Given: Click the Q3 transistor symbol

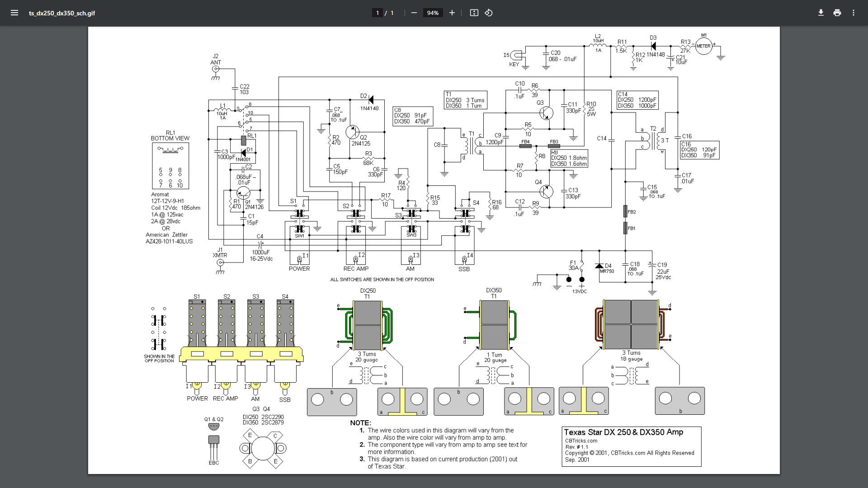Looking at the screenshot, I should [x=546, y=113].
